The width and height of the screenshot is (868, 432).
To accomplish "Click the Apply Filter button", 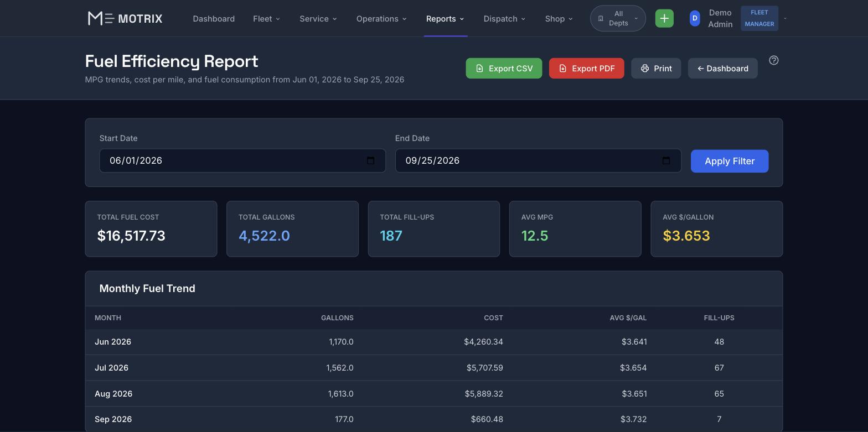I will (730, 161).
